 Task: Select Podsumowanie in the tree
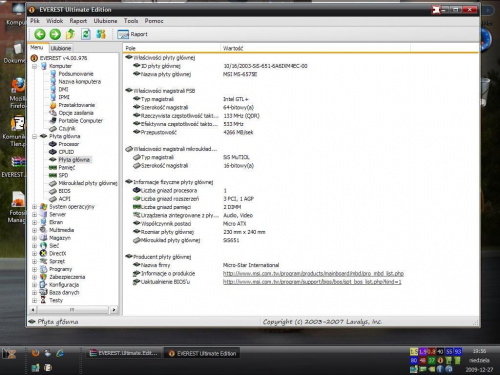click(76, 74)
